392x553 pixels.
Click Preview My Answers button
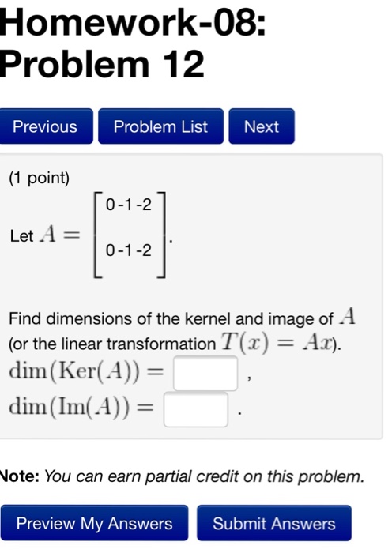pyautogui.click(x=94, y=523)
